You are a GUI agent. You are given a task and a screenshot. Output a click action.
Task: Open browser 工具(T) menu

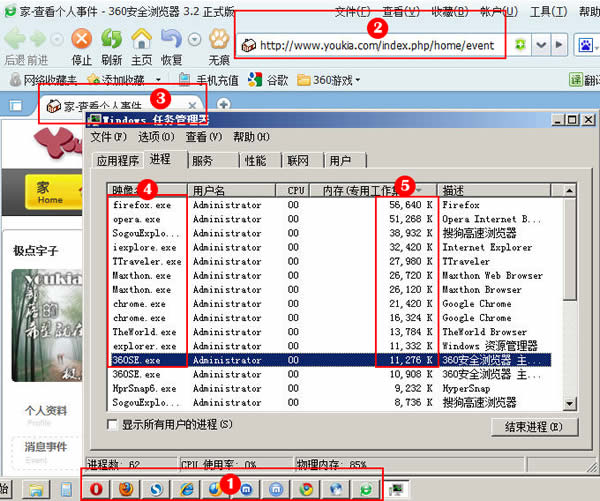(548, 12)
